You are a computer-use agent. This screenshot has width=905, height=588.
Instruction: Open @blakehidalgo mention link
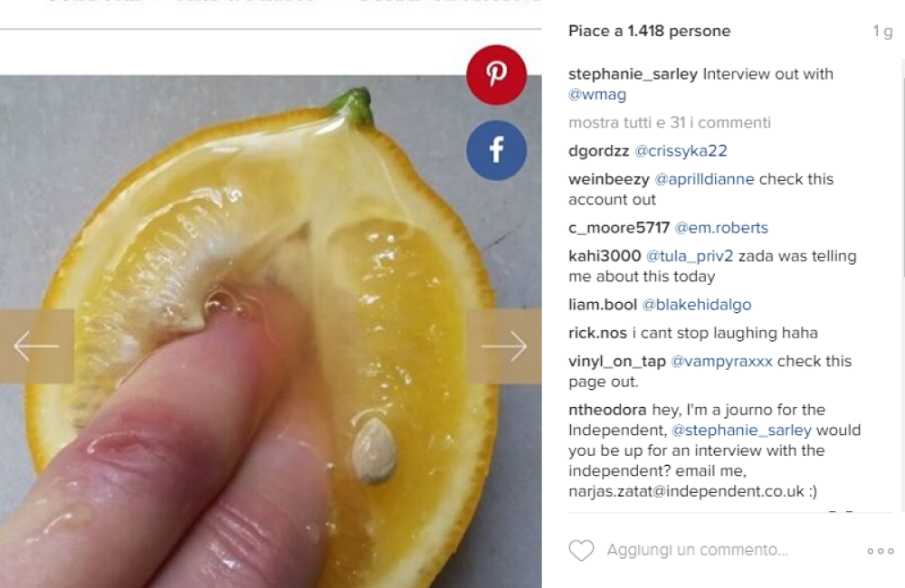[697, 304]
